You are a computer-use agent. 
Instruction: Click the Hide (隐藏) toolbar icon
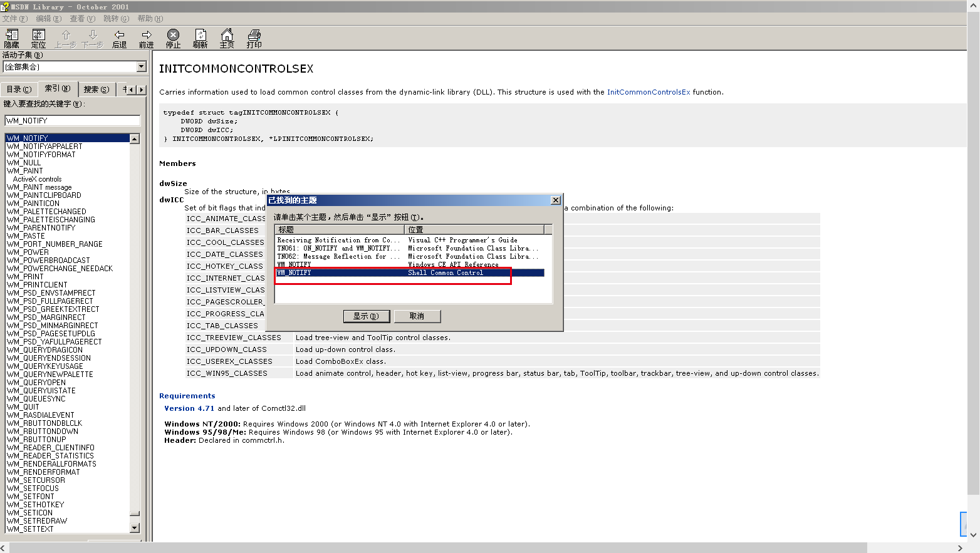(x=12, y=38)
